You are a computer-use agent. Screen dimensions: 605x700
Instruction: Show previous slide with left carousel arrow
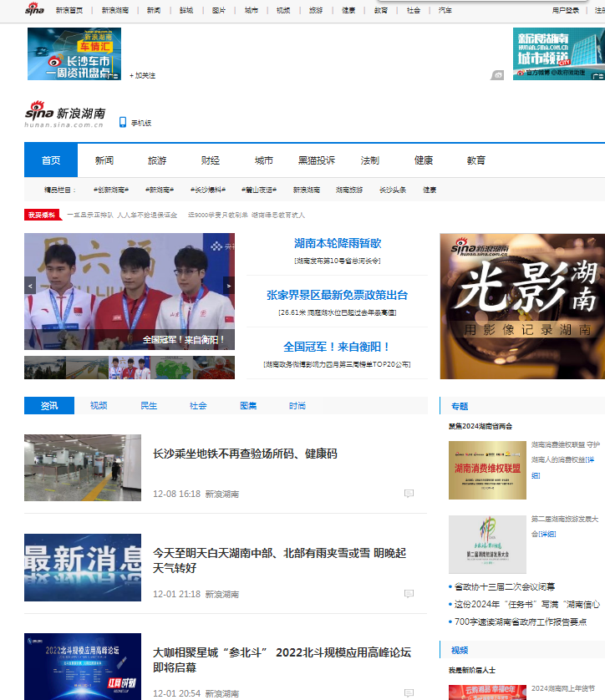[x=30, y=286]
